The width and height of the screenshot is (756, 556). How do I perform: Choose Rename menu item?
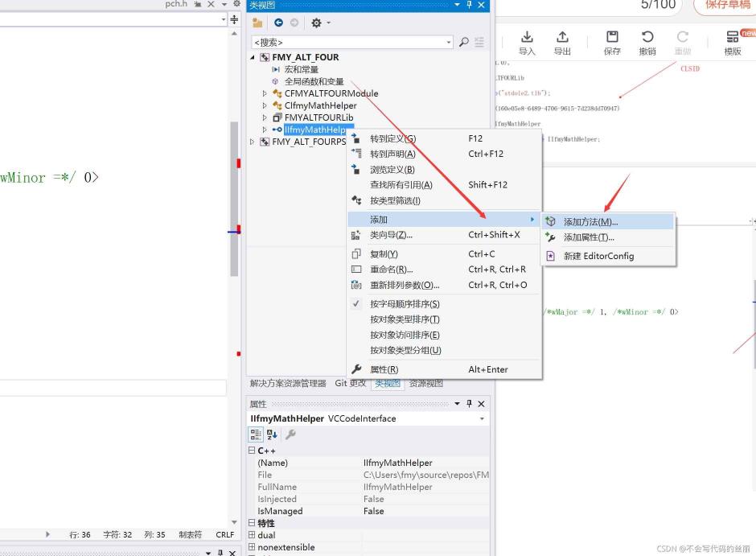coord(444,269)
